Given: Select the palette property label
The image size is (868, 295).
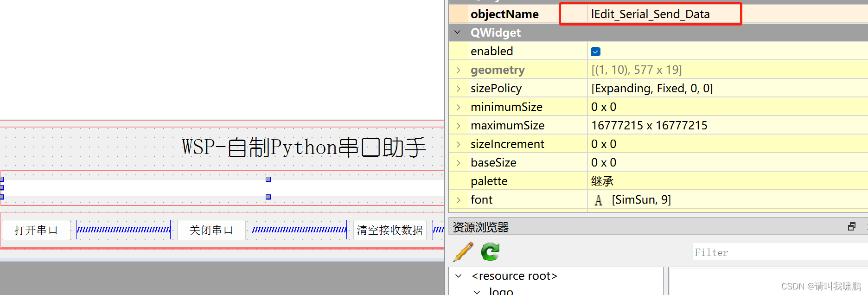Looking at the screenshot, I should [x=489, y=181].
